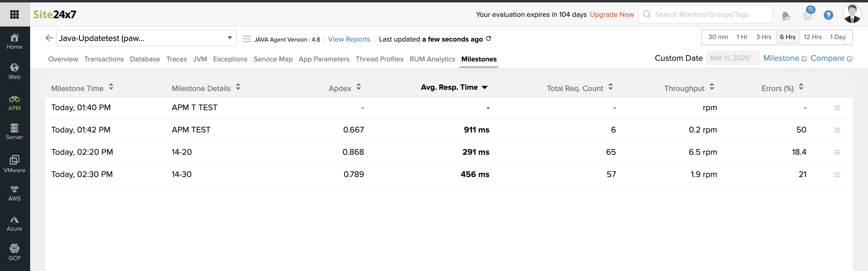The image size is (868, 271).
Task: Open the Service Map tab
Action: pyautogui.click(x=272, y=59)
